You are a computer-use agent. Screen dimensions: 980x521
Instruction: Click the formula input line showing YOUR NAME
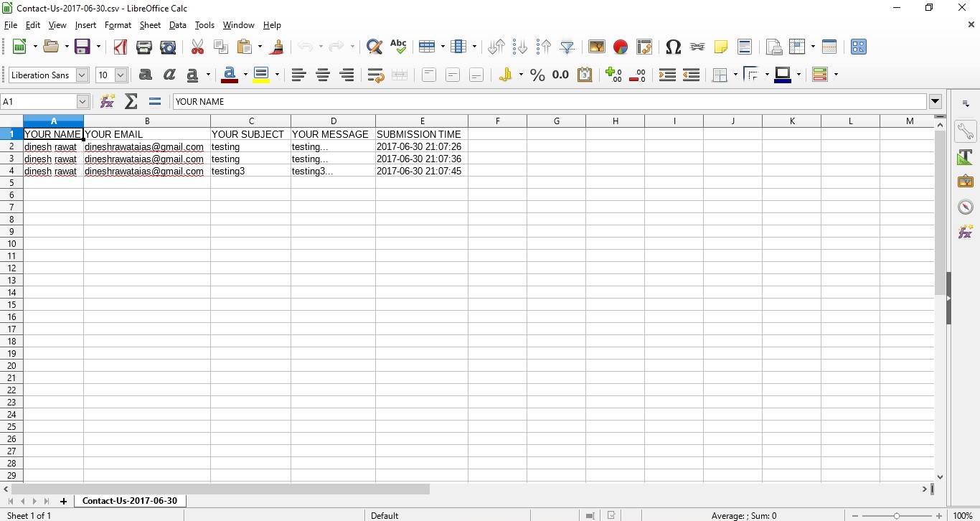tap(550, 102)
